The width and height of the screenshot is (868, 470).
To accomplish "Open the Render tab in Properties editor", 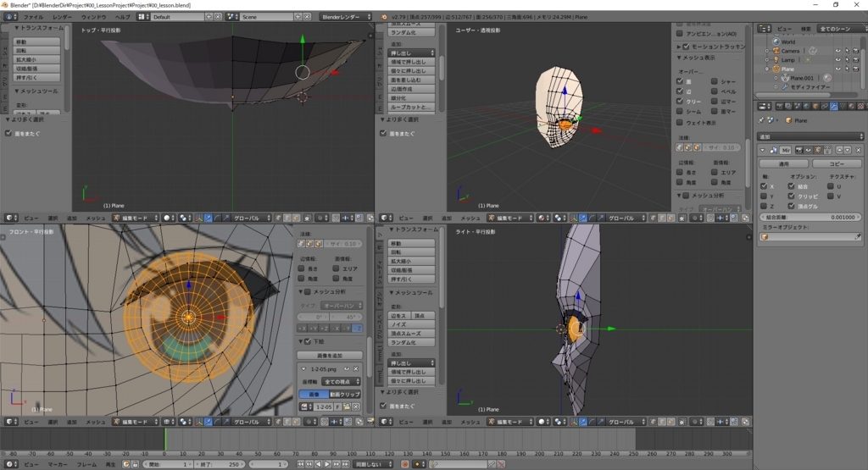I will pos(780,106).
